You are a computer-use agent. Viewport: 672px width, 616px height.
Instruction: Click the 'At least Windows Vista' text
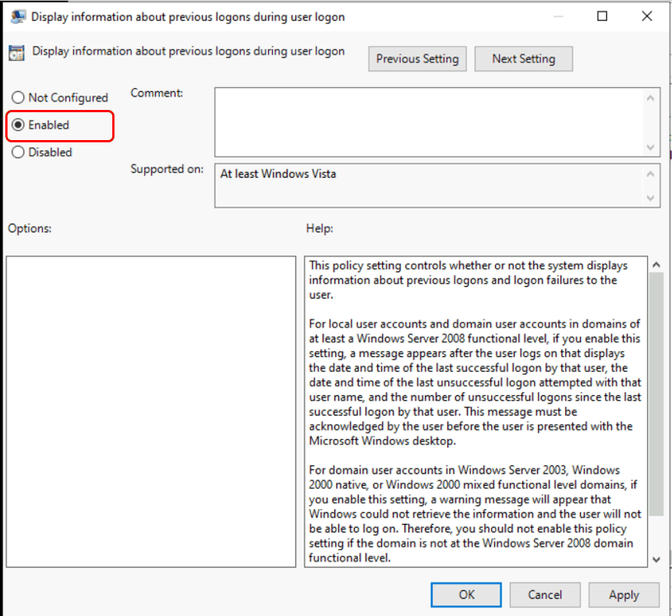278,174
